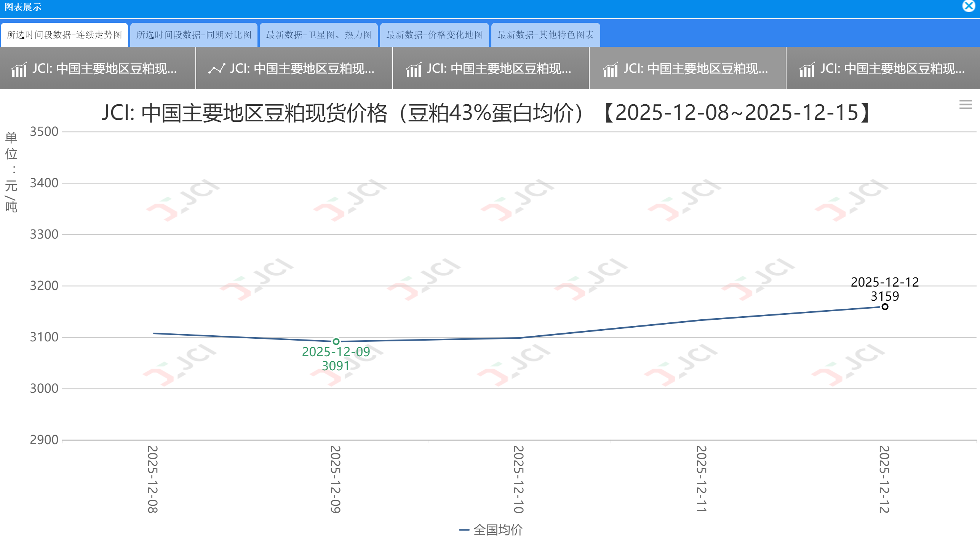The image size is (980, 545).
Task: Select 最新数据-价格变化地图 tab
Action: click(435, 35)
